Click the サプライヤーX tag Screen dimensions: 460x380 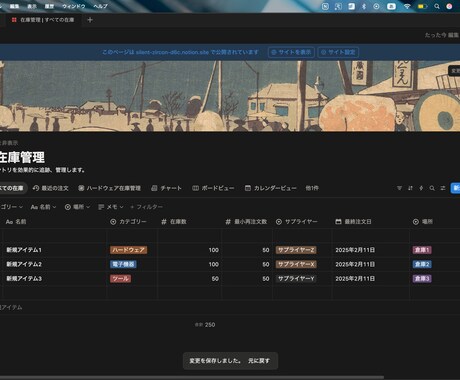(x=296, y=264)
